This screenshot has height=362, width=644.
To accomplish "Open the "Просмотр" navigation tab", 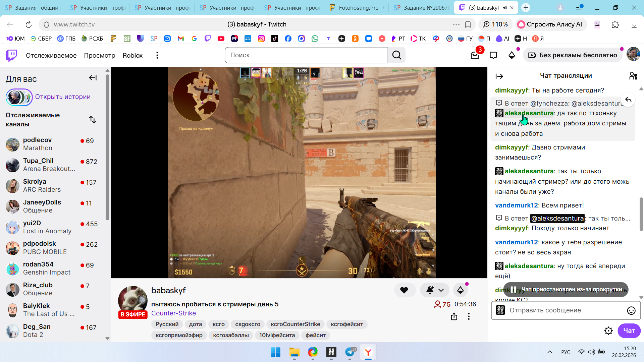I will (x=99, y=55).
